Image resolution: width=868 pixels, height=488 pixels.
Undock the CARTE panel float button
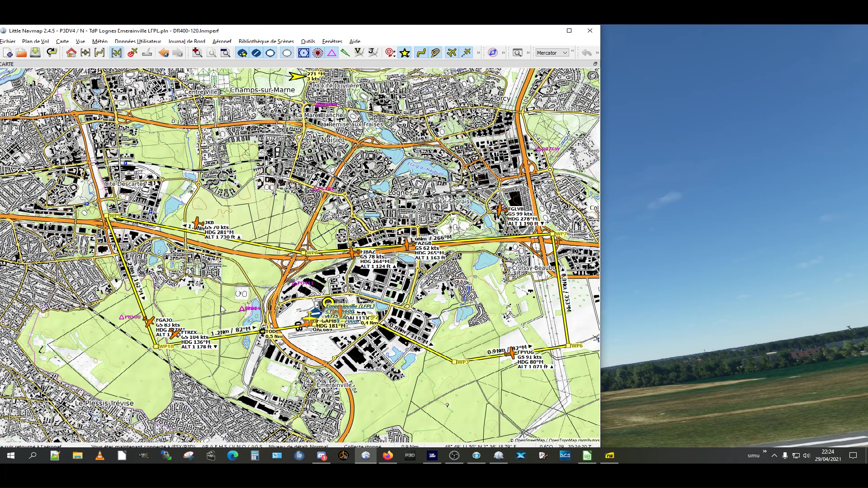click(x=595, y=64)
